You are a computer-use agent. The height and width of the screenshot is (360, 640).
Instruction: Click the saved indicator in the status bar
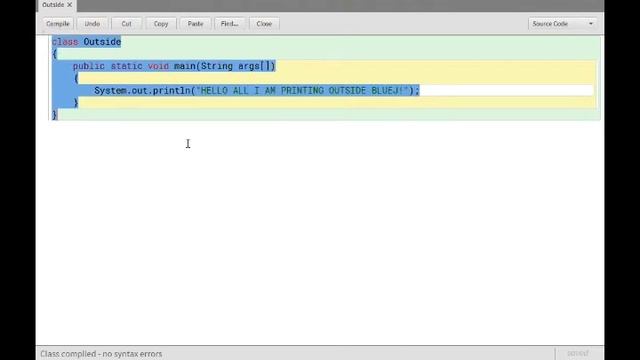point(578,353)
